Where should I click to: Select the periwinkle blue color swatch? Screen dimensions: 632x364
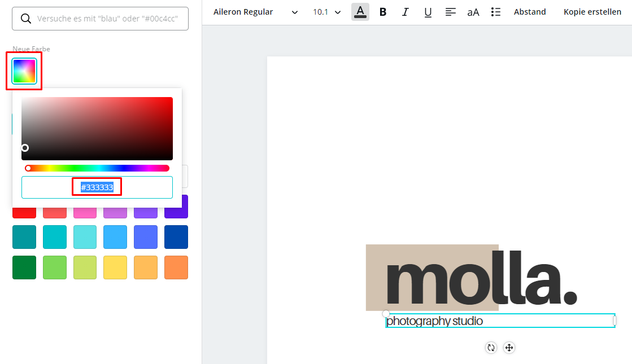[146, 237]
